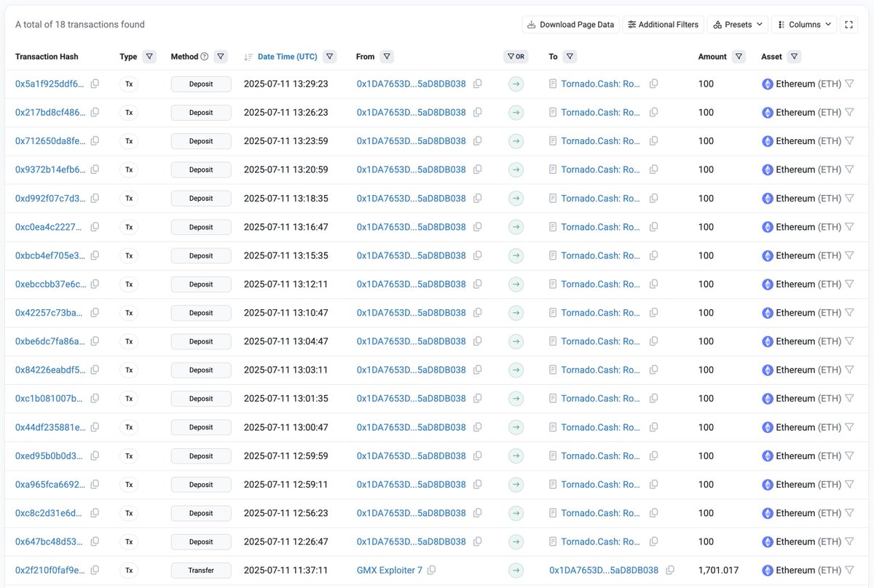Click the Tx type badge at 13:26:23

[x=129, y=112]
